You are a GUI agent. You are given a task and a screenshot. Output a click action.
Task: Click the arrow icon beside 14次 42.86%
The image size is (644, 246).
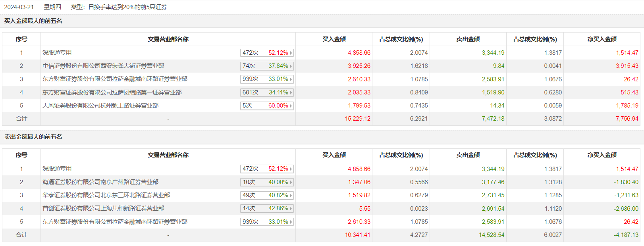pyautogui.click(x=291, y=209)
